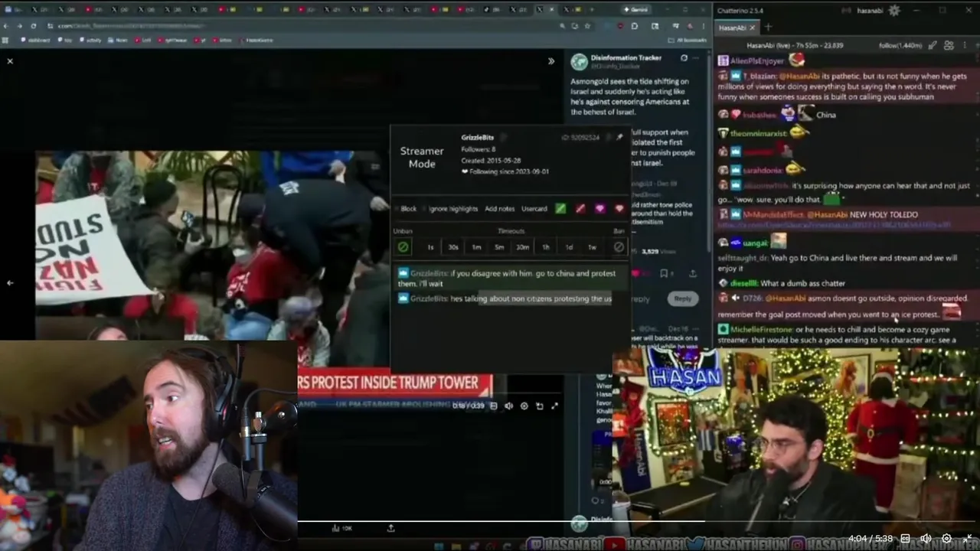
Task: Click username AlienPlsEnjoyer in chat
Action: click(x=757, y=60)
